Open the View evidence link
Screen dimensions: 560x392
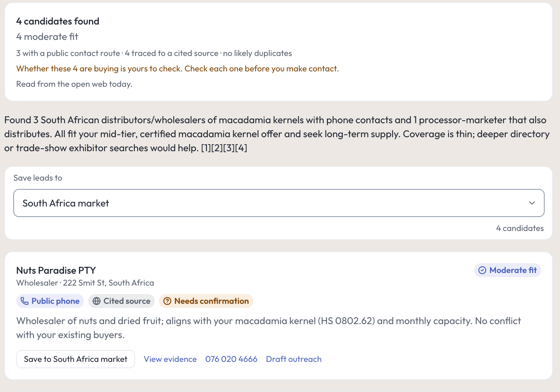(170, 359)
